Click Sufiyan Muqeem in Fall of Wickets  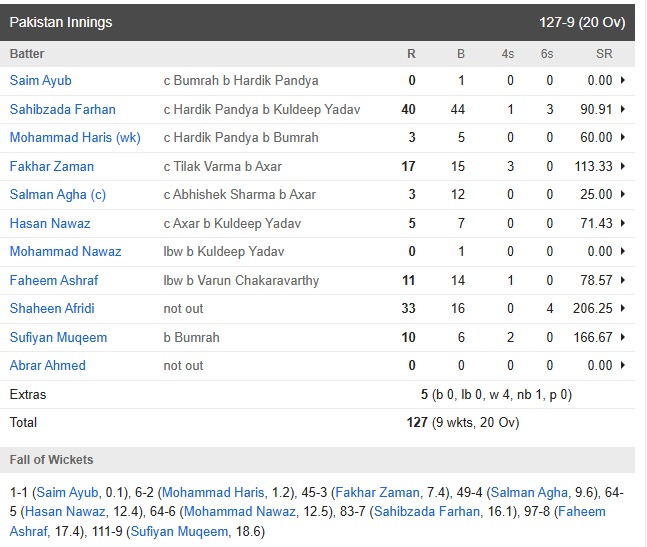pos(179,531)
